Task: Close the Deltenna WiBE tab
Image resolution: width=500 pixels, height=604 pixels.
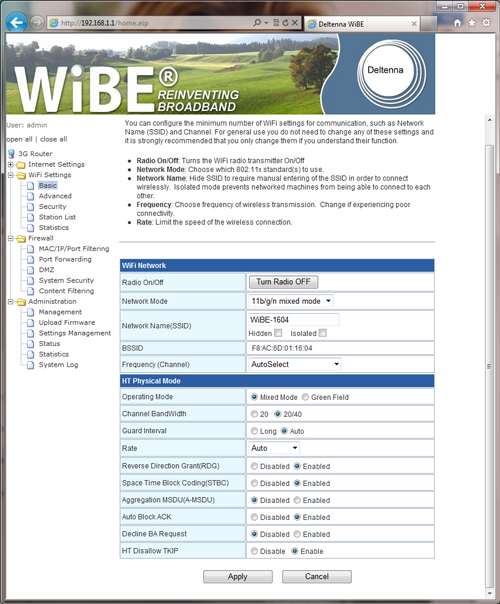Action: [414, 24]
